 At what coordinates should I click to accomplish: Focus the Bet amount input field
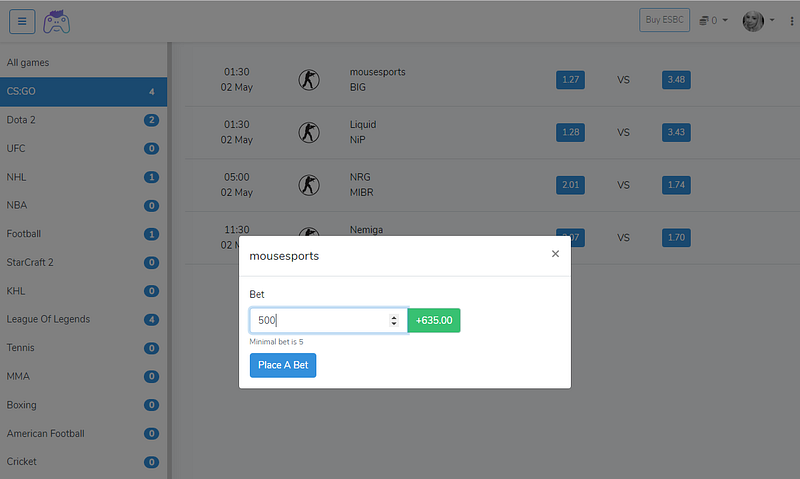(x=329, y=320)
